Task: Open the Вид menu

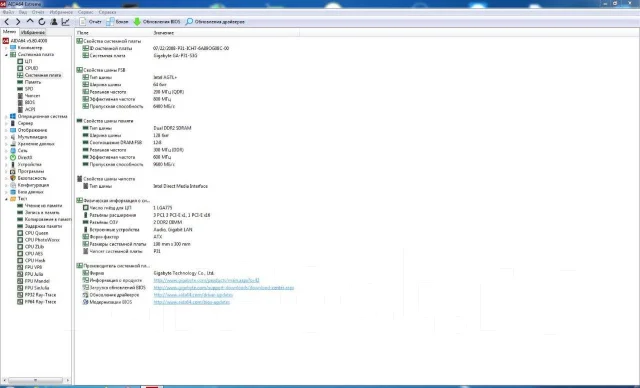Action: tap(23, 12)
